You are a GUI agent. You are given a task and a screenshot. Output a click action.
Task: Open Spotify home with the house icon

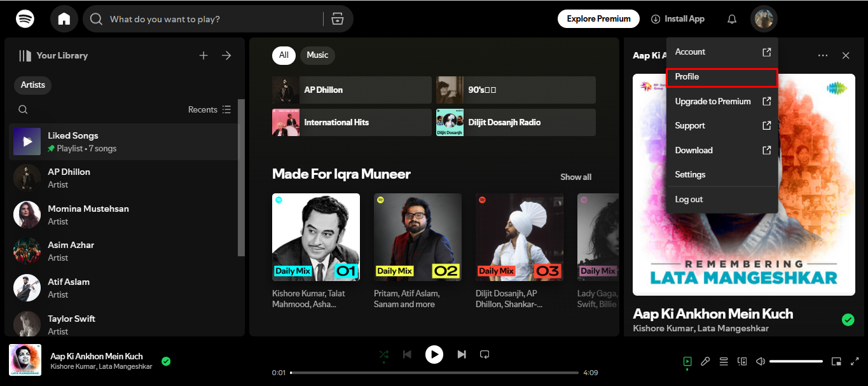coord(64,18)
